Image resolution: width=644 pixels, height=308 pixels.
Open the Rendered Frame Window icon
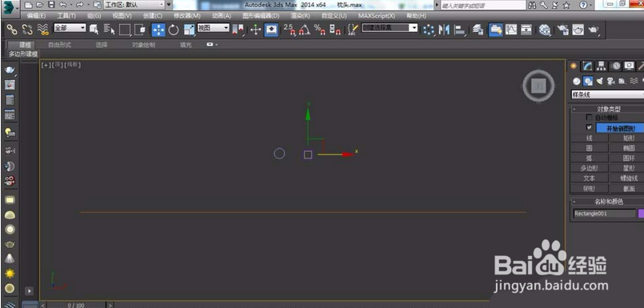tap(578, 30)
